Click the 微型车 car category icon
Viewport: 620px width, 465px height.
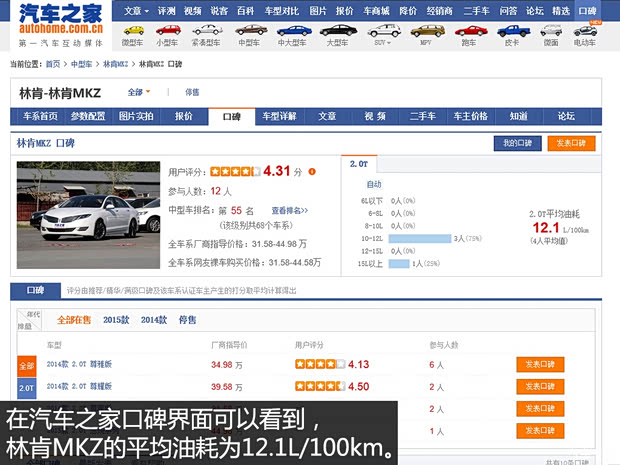(x=132, y=32)
